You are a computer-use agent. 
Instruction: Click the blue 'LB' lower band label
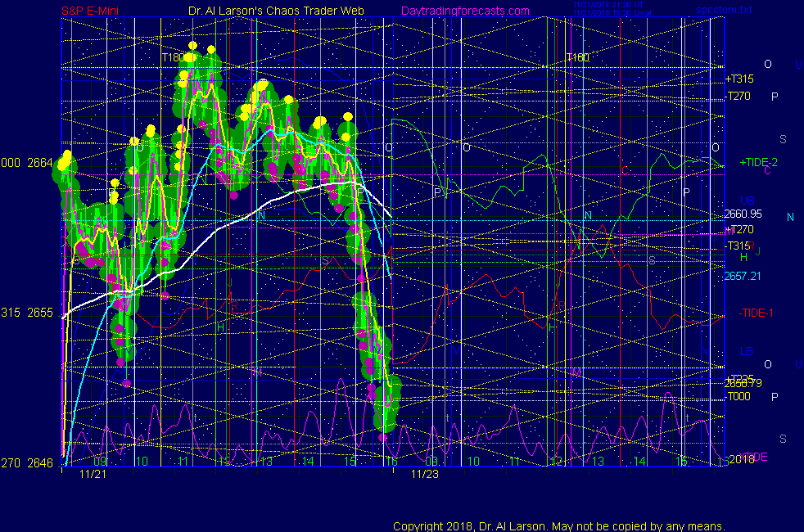tap(747, 352)
